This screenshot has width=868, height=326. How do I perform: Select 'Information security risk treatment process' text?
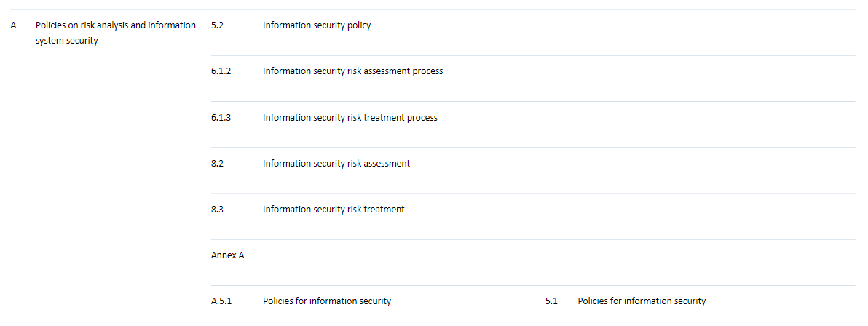(x=350, y=118)
